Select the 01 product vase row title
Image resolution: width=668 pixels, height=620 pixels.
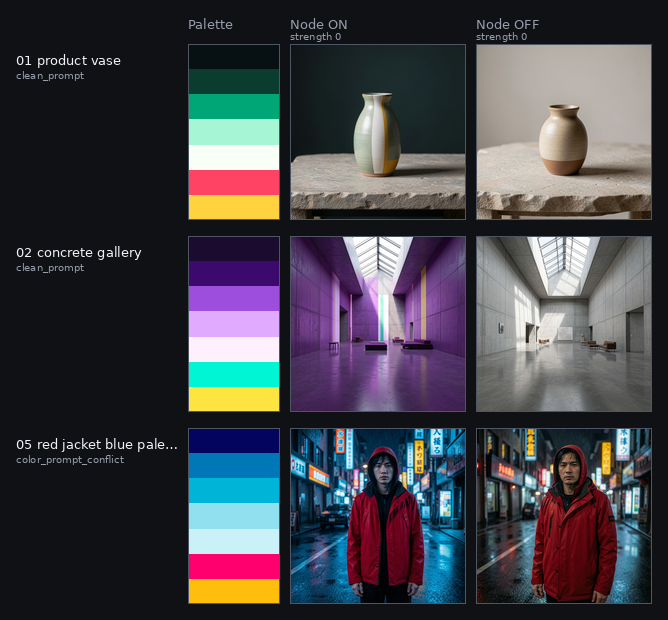coord(68,61)
